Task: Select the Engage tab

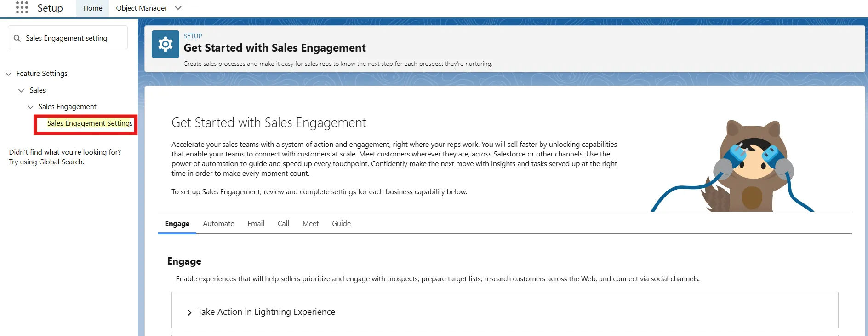Action: pyautogui.click(x=177, y=224)
